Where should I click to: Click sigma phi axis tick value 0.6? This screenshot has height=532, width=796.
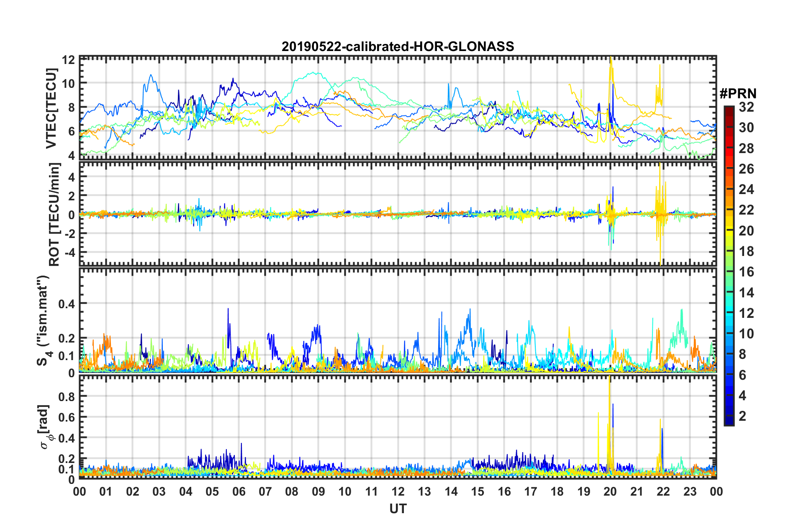tap(67, 417)
